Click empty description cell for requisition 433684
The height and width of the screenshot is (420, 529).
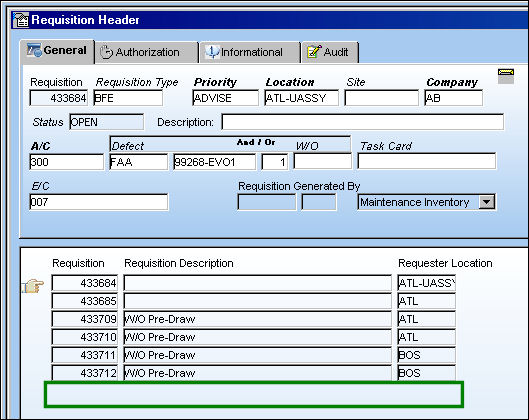(258, 283)
